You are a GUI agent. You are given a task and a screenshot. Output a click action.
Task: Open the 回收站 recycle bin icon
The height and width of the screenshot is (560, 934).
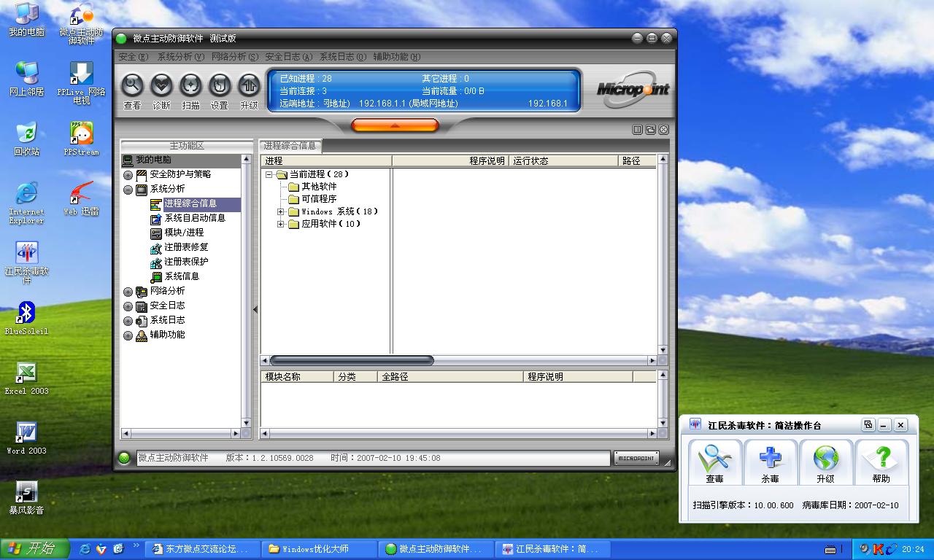(x=26, y=139)
